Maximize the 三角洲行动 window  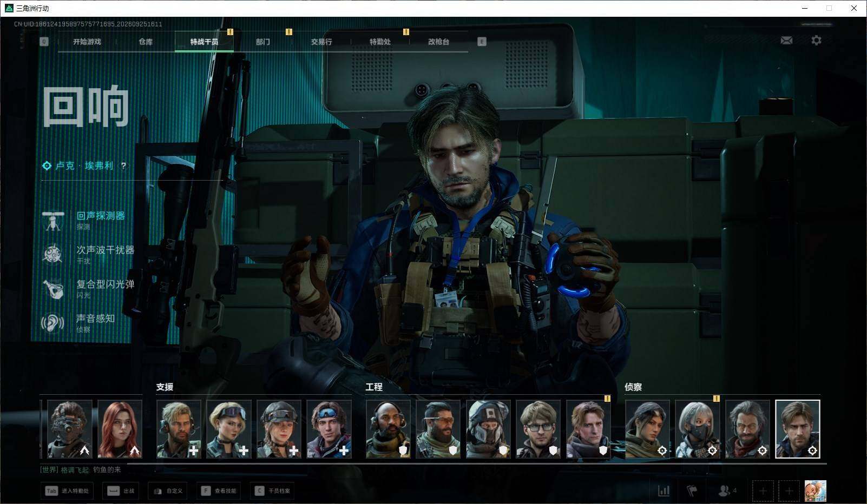[829, 8]
